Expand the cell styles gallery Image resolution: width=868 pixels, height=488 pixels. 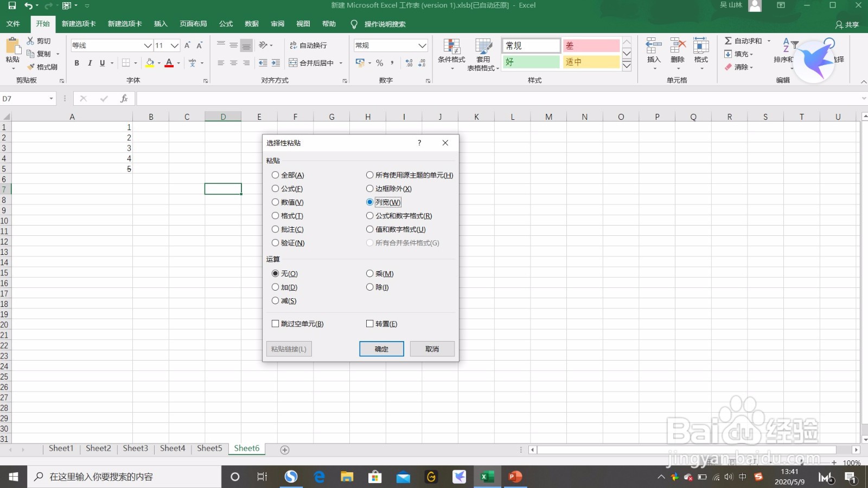tap(627, 66)
